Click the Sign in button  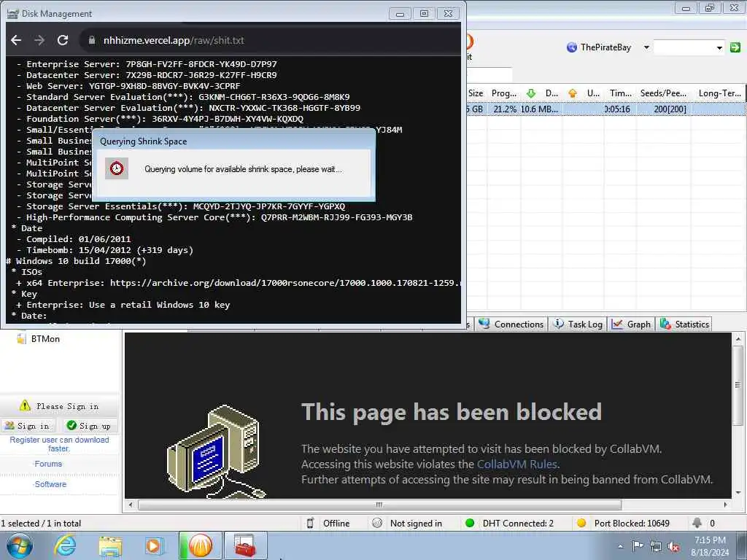27,426
